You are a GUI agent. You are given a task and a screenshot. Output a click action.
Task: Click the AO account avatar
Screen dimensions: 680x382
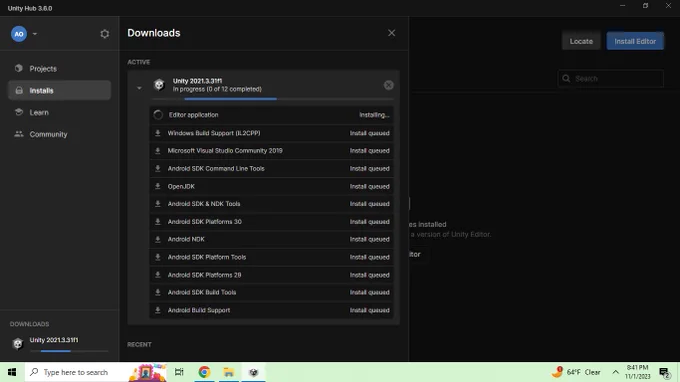19,34
